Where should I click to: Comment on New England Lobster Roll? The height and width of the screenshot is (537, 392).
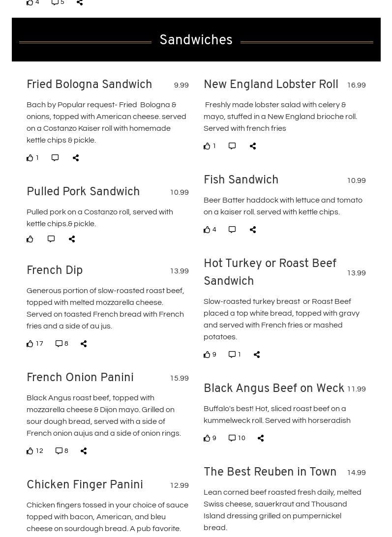pyautogui.click(x=232, y=146)
